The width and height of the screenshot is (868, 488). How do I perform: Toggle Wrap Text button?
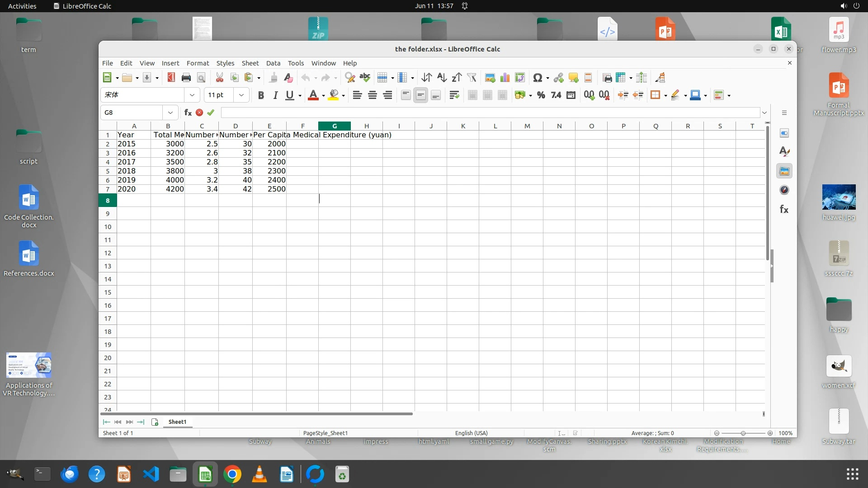pos(454,95)
